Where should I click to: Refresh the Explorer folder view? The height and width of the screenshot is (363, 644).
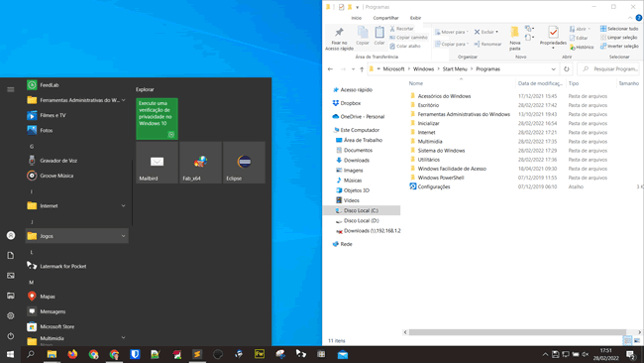click(x=567, y=69)
